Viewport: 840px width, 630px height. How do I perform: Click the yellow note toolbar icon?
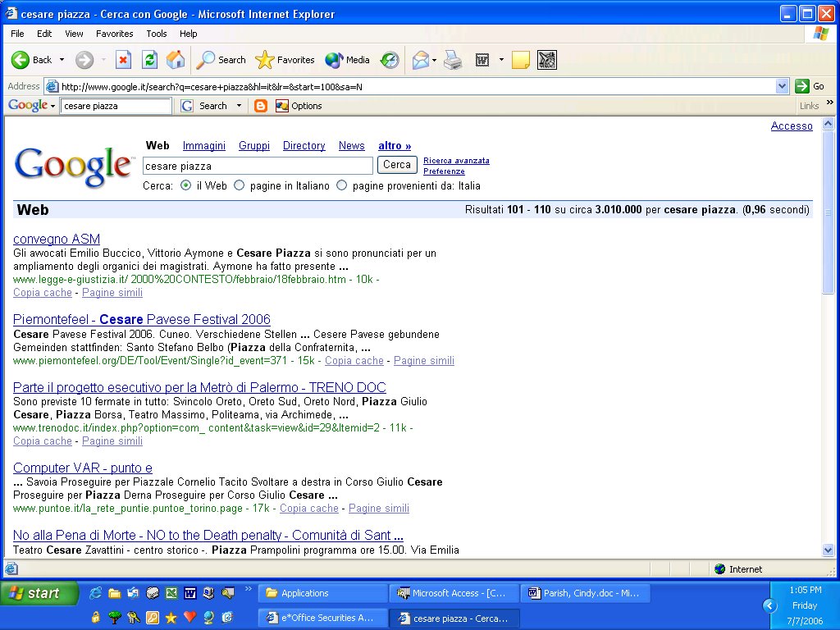[x=521, y=60]
